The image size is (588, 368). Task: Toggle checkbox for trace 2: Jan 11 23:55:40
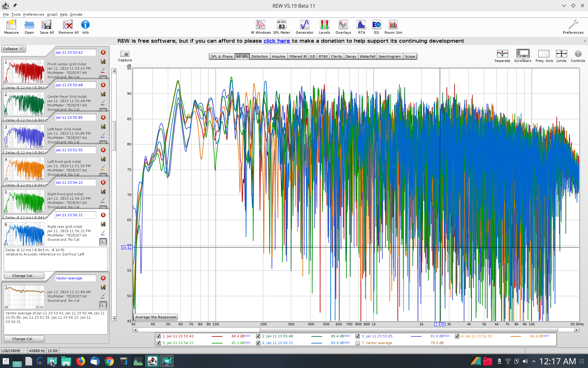pyautogui.click(x=258, y=336)
